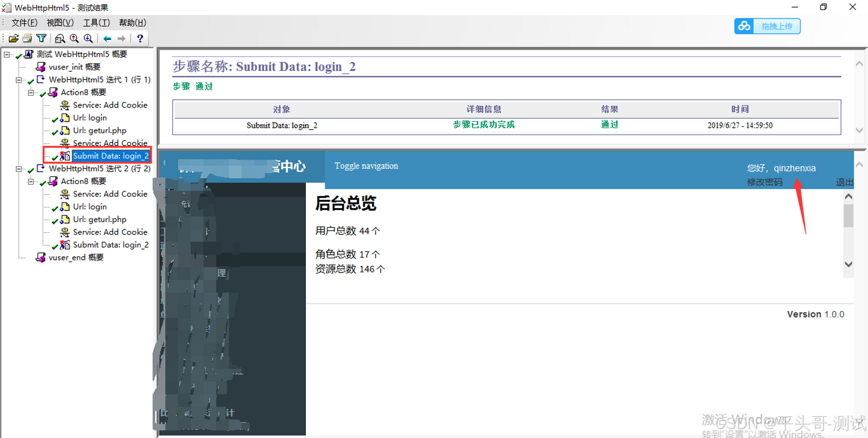Collapse the root 测试 WebHttpHtml5 概要 node
This screenshot has height=438, width=868.
6,54
